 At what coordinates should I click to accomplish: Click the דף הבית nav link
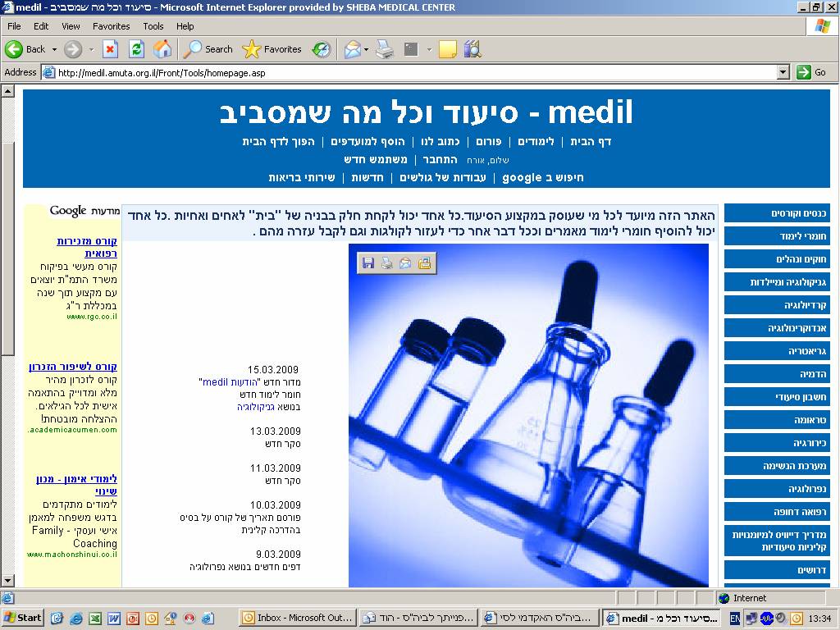tap(591, 141)
